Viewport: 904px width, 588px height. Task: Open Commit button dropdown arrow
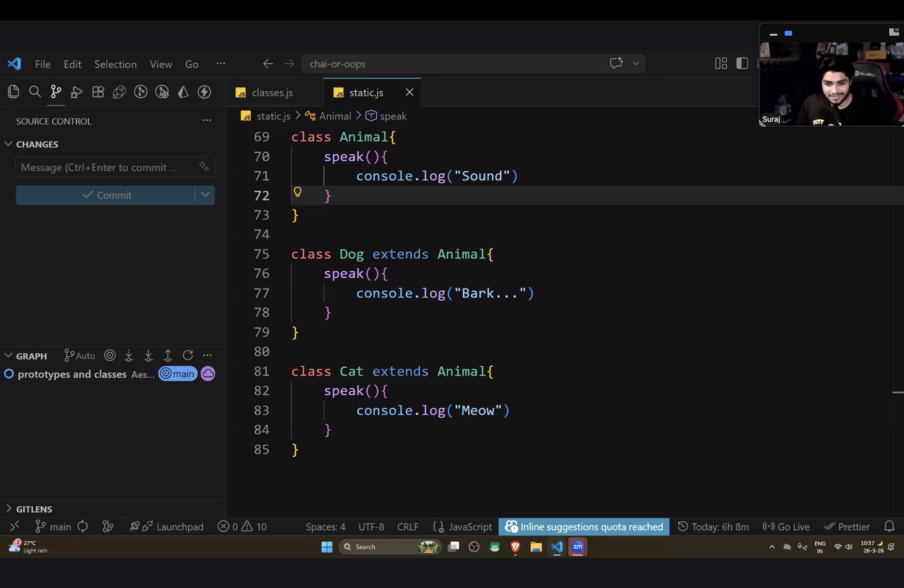point(205,195)
